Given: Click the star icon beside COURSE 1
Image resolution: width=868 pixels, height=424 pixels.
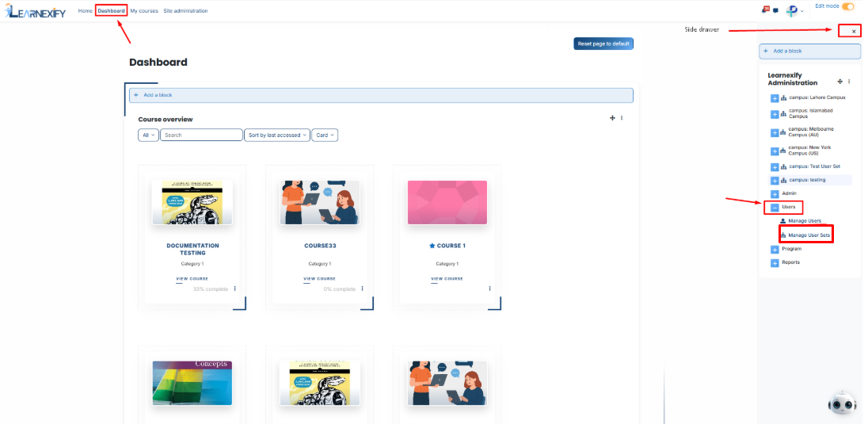Looking at the screenshot, I should tap(432, 246).
